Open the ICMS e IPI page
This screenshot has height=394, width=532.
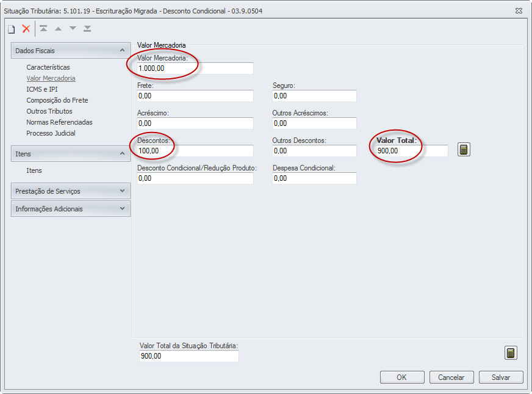tap(42, 89)
